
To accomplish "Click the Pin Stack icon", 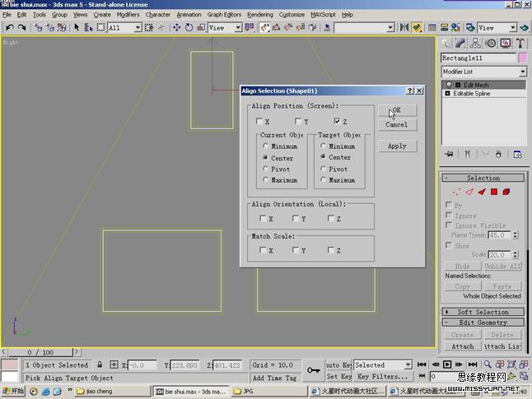I will pos(449,154).
